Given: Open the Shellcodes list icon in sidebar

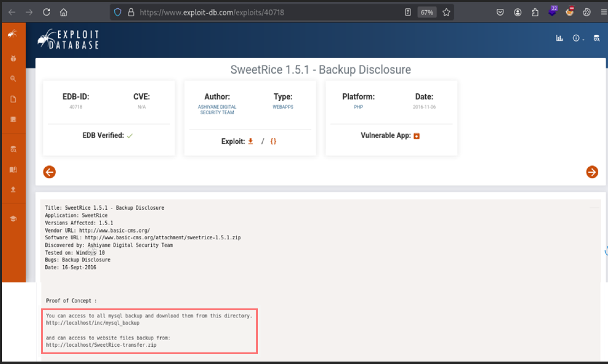Looking at the screenshot, I should 13,119.
